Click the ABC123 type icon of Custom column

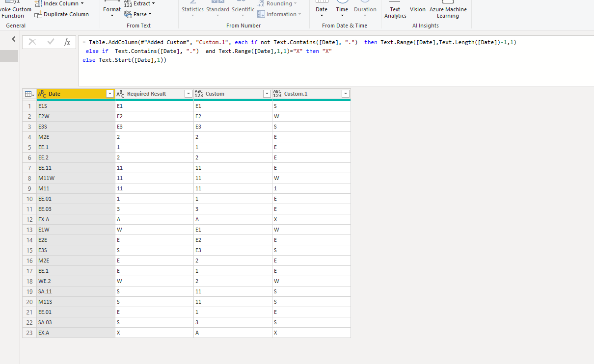[199, 94]
